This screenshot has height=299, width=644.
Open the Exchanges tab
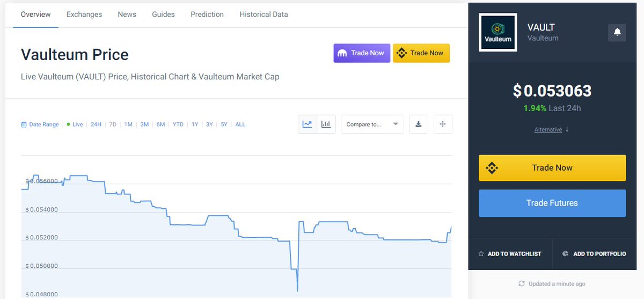84,14
